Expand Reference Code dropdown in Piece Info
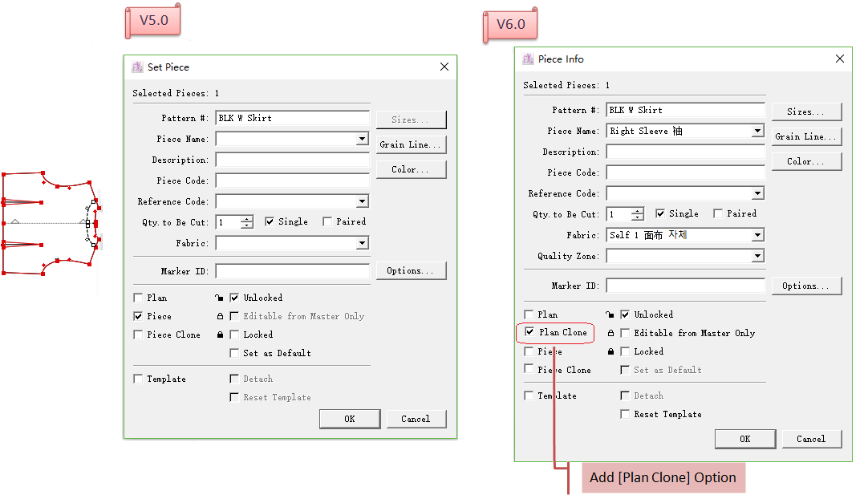 coord(757,193)
